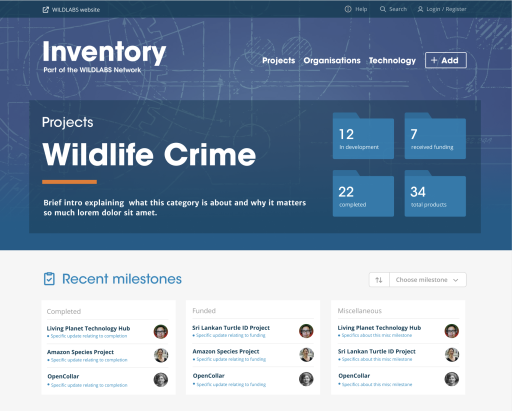512x411 pixels.
Task: Click the Funded column heading
Action: point(204,311)
